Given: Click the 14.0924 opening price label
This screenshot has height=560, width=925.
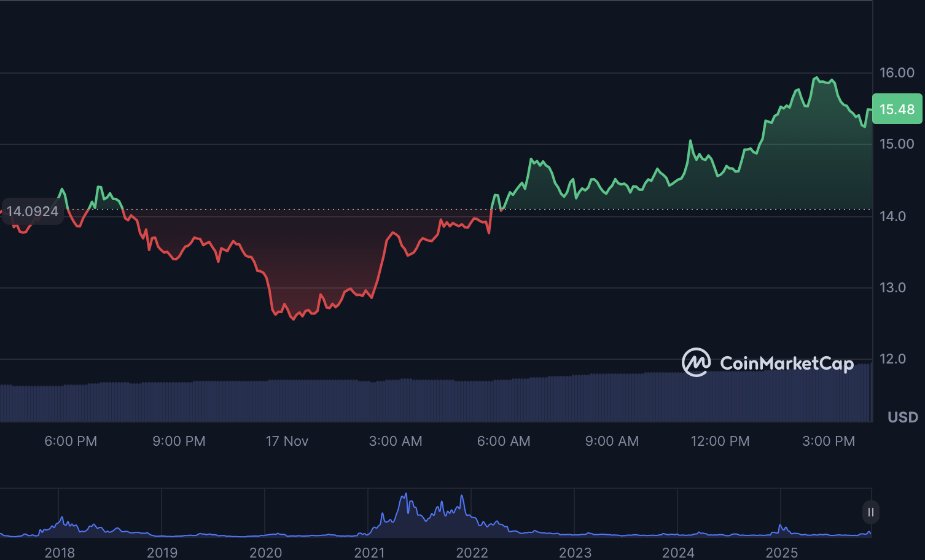Looking at the screenshot, I should pyautogui.click(x=33, y=211).
